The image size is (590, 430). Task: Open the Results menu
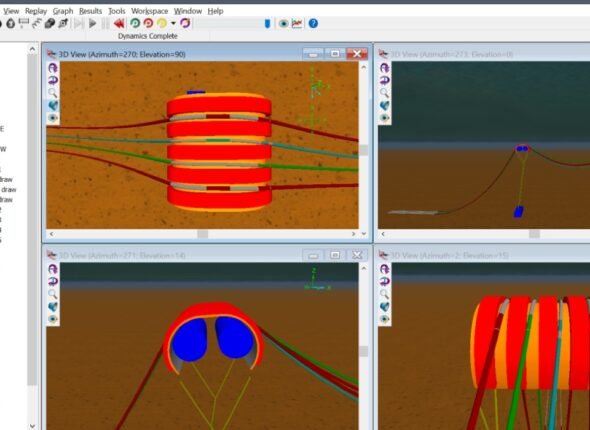90,11
